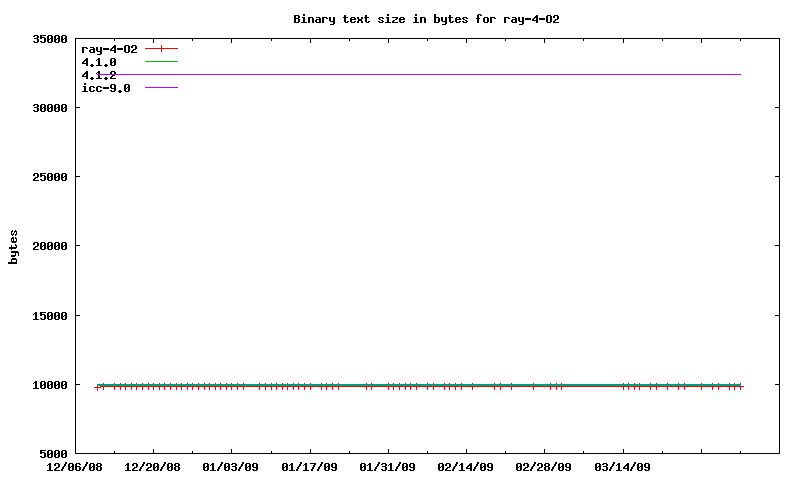The width and height of the screenshot is (800, 480).
Task: Select the 03/14/09 date on x-axis
Action: tap(623, 467)
